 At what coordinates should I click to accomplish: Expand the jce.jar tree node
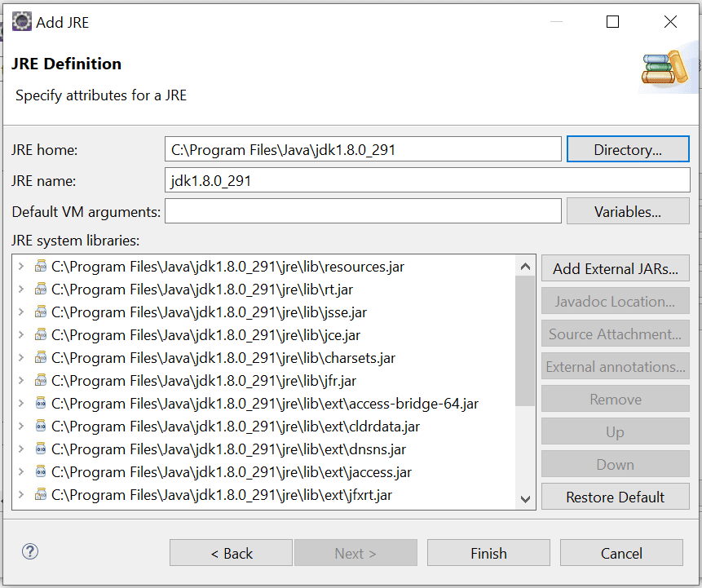coord(20,334)
